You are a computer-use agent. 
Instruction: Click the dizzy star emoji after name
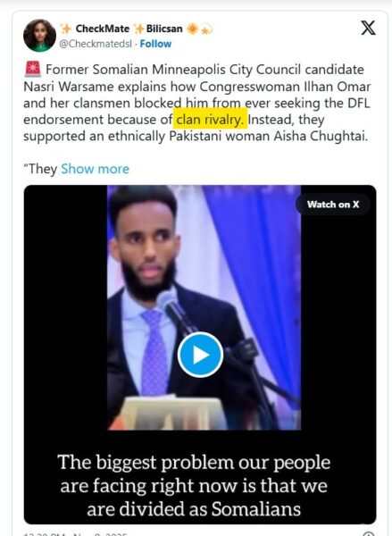coord(206,30)
